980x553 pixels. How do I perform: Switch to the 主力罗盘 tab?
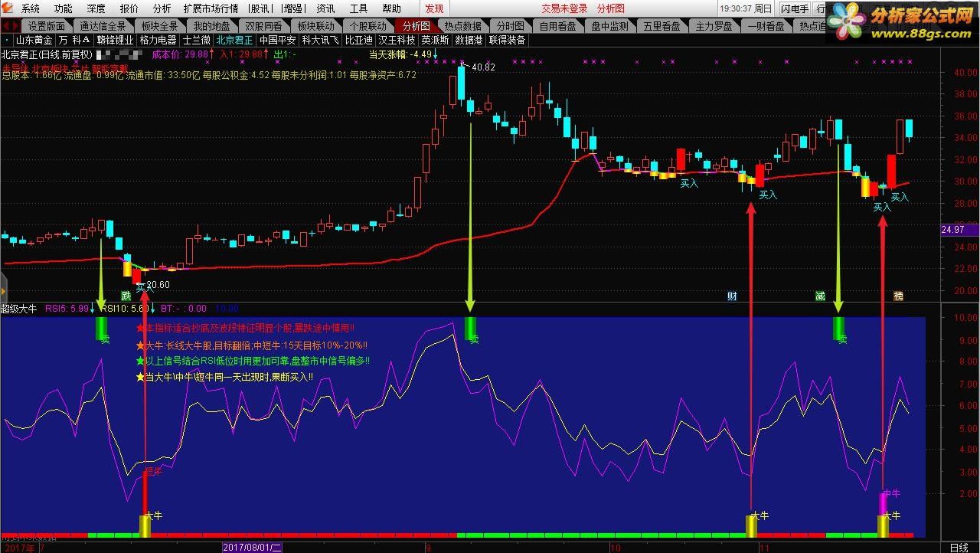coord(714,26)
